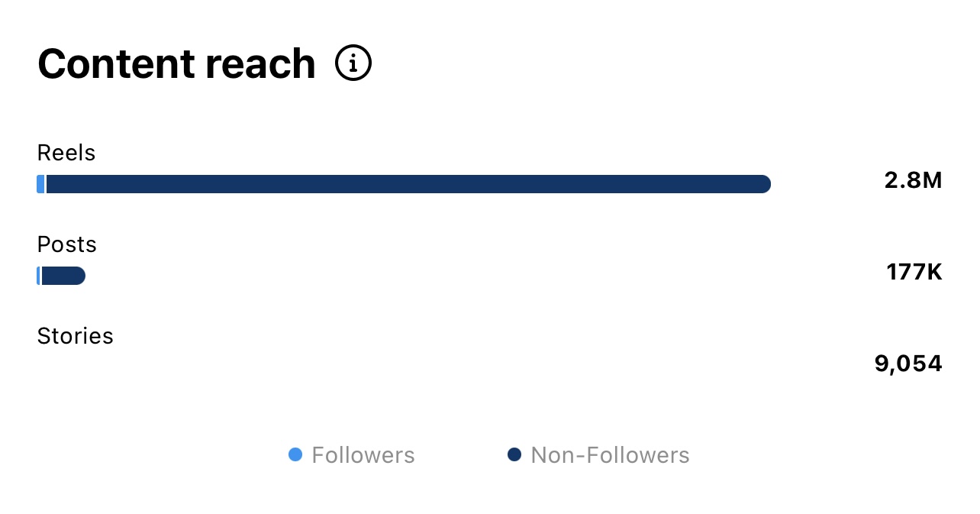This screenshot has height=514, width=980.
Task: Open the Content reach info icon
Action: 353,64
